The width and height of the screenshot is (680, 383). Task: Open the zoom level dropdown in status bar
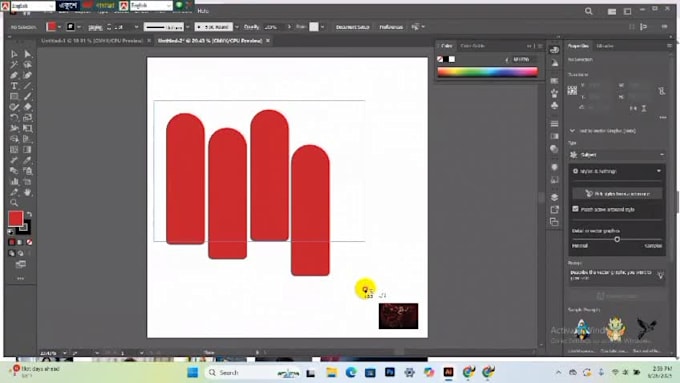(x=65, y=353)
